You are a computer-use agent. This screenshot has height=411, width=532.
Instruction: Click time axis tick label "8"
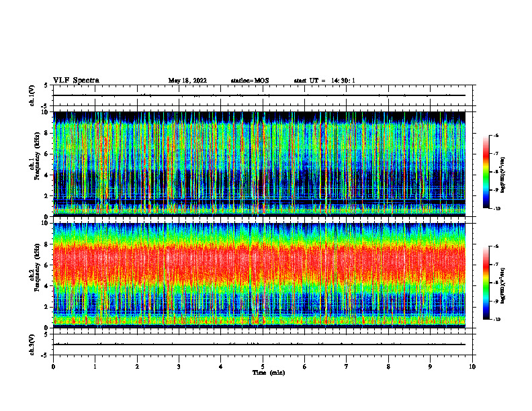388,367
